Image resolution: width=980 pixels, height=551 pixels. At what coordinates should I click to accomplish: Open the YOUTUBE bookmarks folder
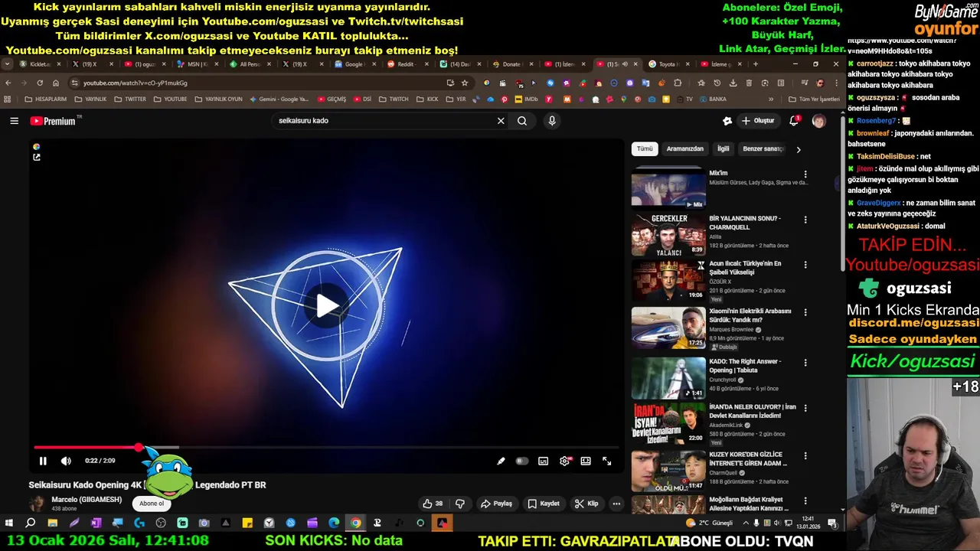(170, 99)
